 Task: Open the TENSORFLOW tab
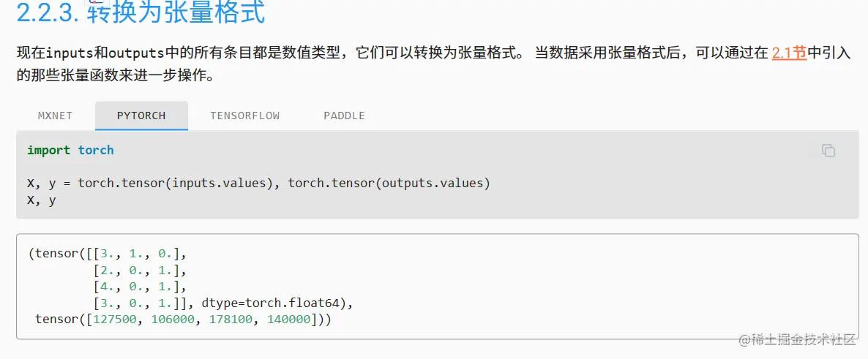pyautogui.click(x=244, y=116)
